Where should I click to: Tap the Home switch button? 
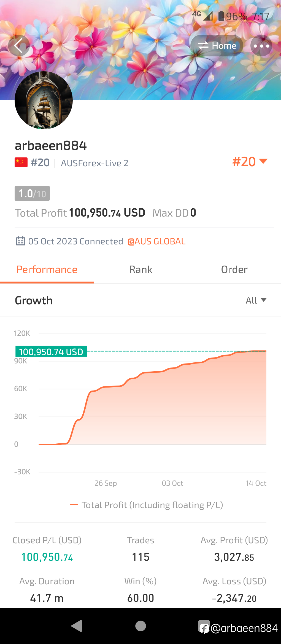pyautogui.click(x=217, y=46)
